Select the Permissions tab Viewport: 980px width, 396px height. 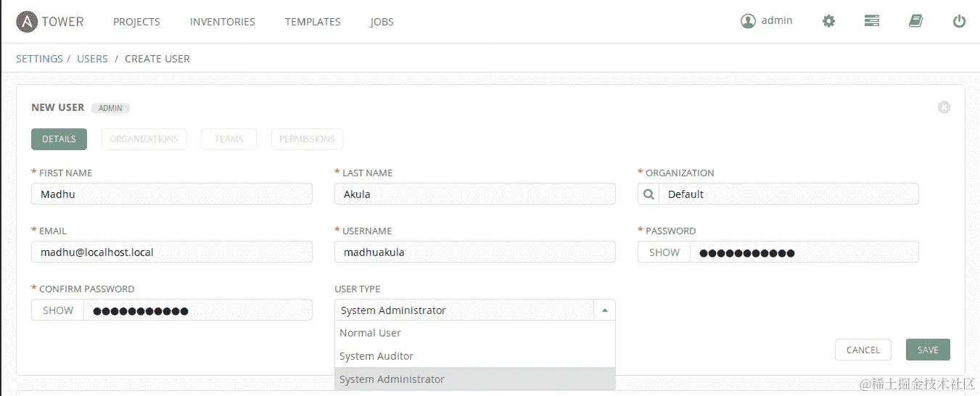(x=307, y=139)
